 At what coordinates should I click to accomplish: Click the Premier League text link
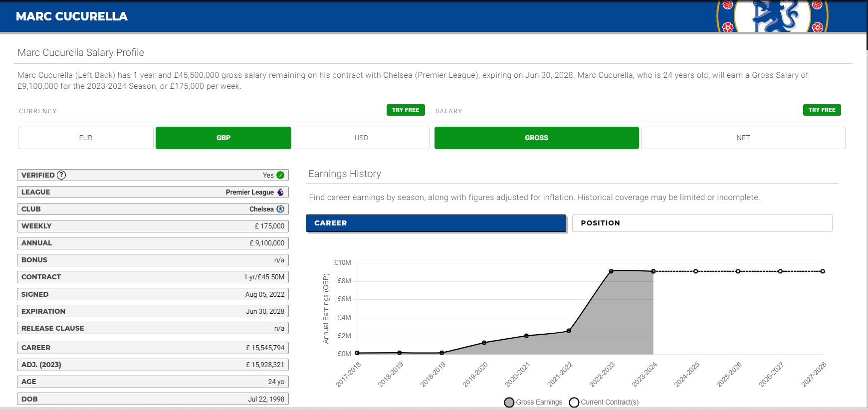coord(249,192)
